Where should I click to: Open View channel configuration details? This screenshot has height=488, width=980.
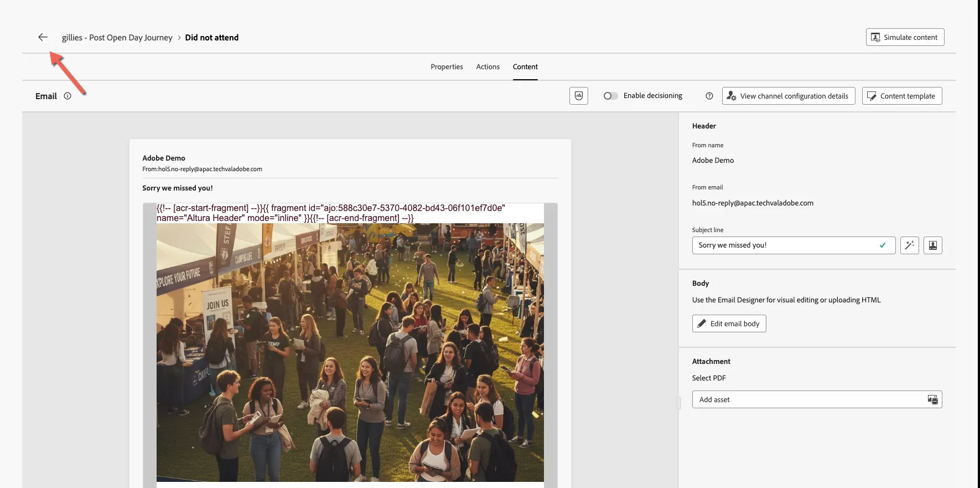789,96
